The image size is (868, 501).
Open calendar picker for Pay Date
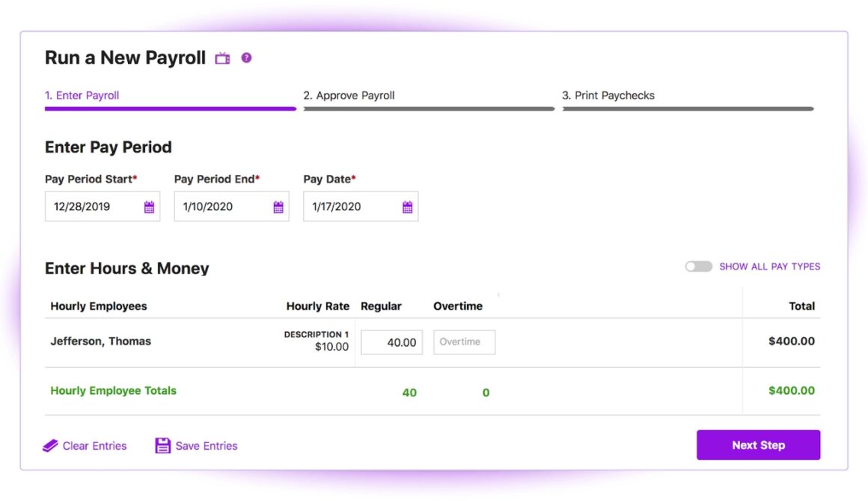(x=407, y=207)
